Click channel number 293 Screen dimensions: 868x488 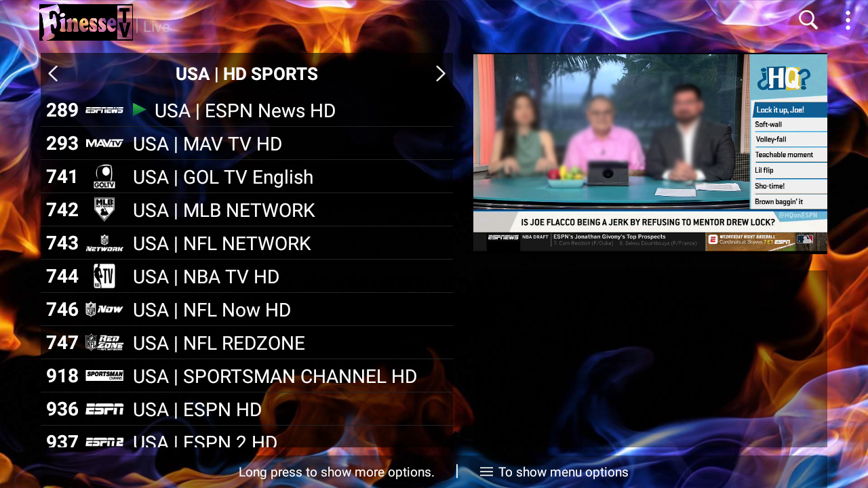point(62,143)
